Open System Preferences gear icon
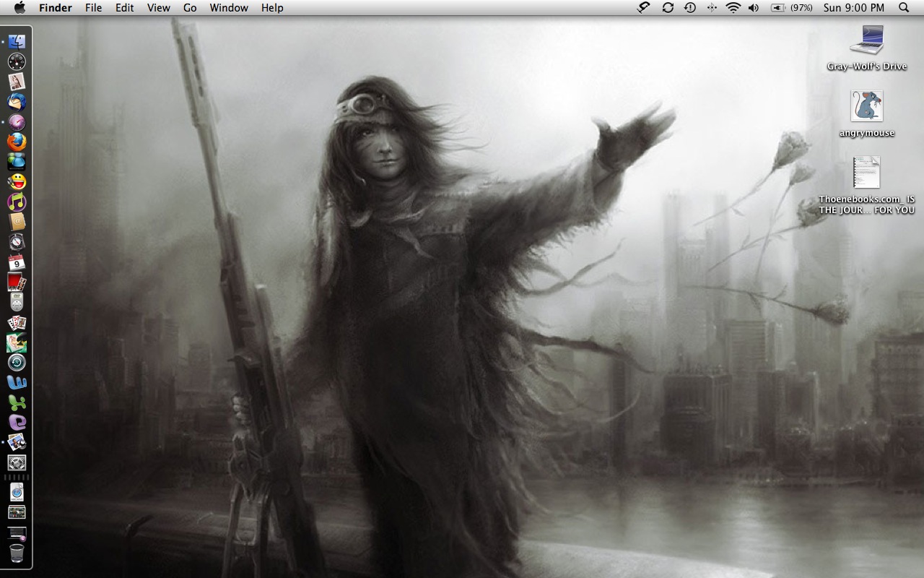The width and height of the screenshot is (924, 578). (x=17, y=462)
